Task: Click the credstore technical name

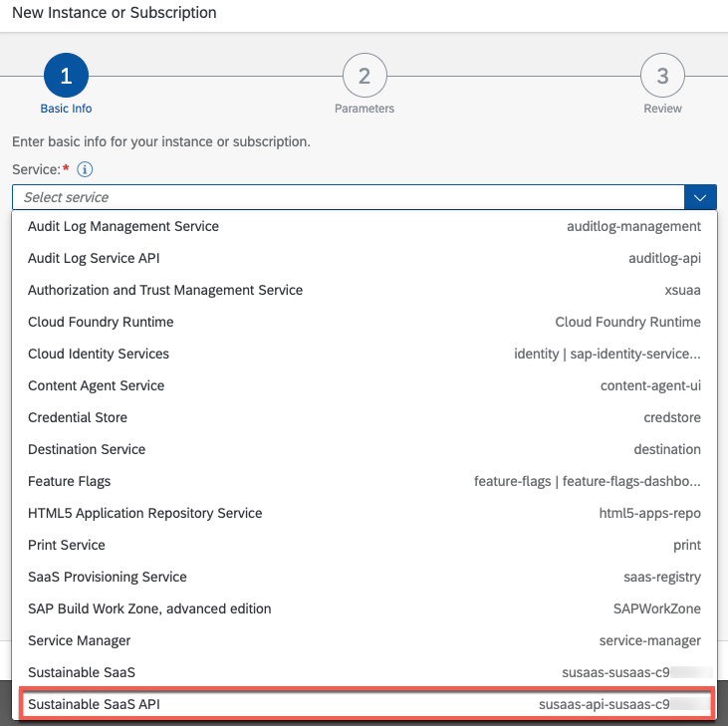Action: [672, 418]
